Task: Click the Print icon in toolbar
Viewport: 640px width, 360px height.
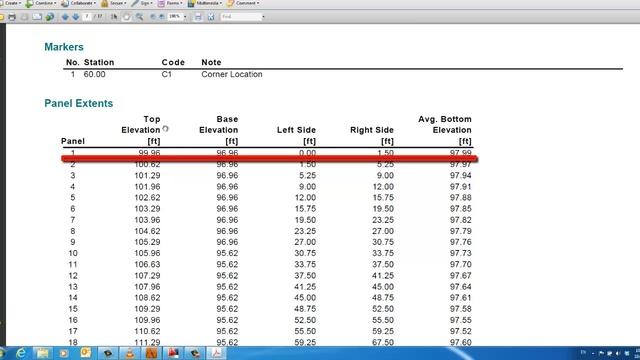Action: click(12, 17)
